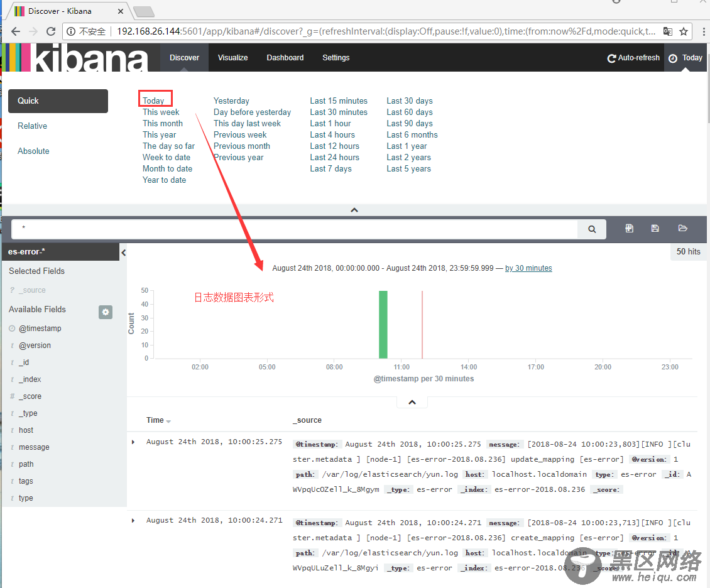
Task: Choose This week quick range
Action: (161, 112)
